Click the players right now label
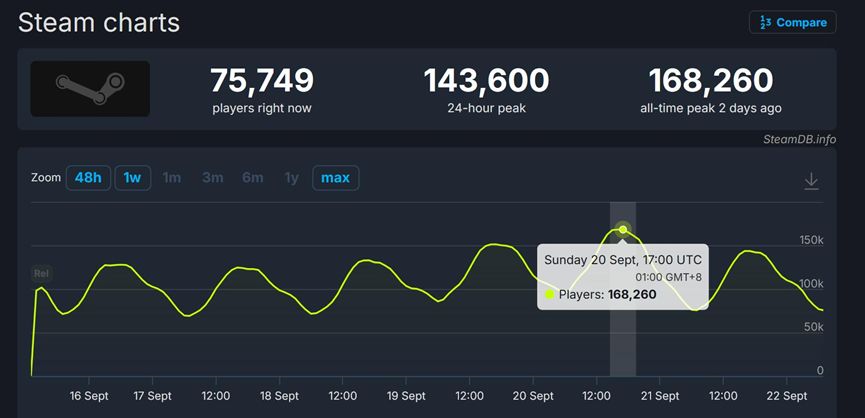The width and height of the screenshot is (865, 418). point(261,108)
